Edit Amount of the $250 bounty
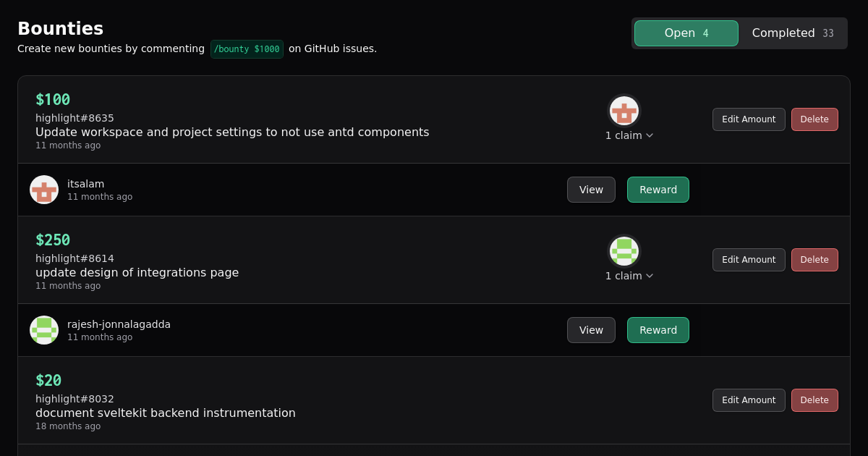Screen dimensions: 868x456 (x=749, y=260)
